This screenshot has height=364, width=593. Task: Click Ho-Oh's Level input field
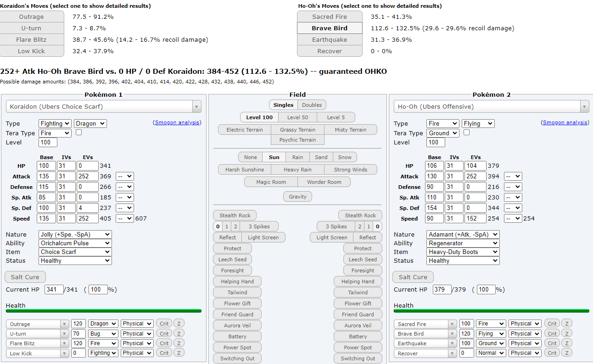[436, 142]
